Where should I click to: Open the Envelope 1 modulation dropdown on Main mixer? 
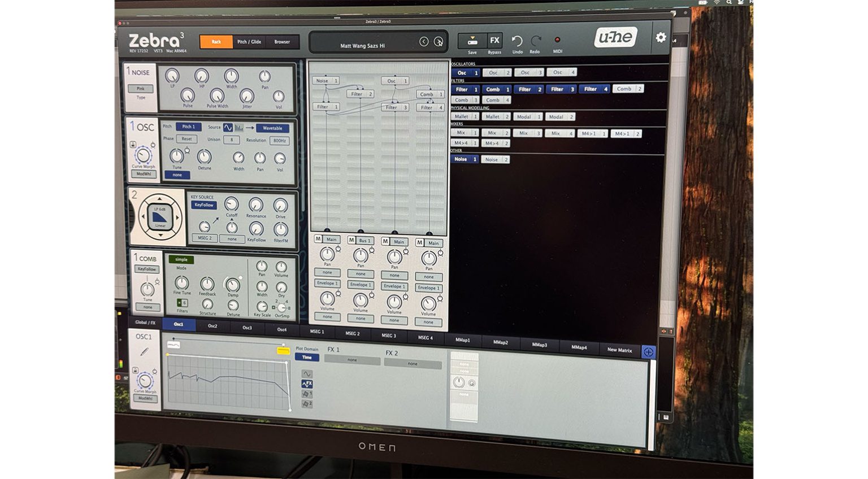point(327,283)
